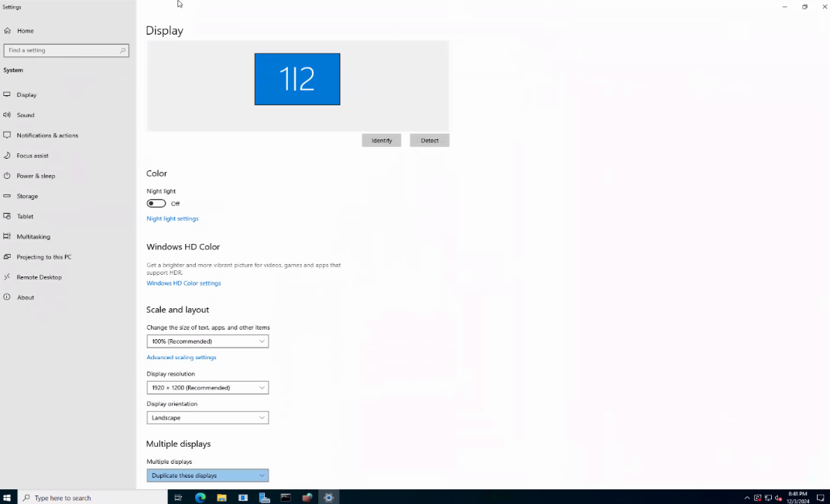The width and height of the screenshot is (830, 504).
Task: Click the Projecting to this PC icon
Action: tap(7, 257)
